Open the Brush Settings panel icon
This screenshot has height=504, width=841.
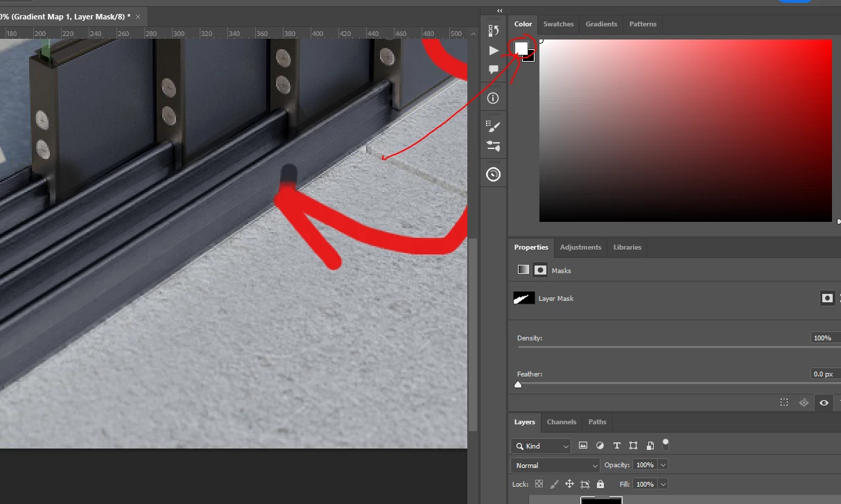494,146
